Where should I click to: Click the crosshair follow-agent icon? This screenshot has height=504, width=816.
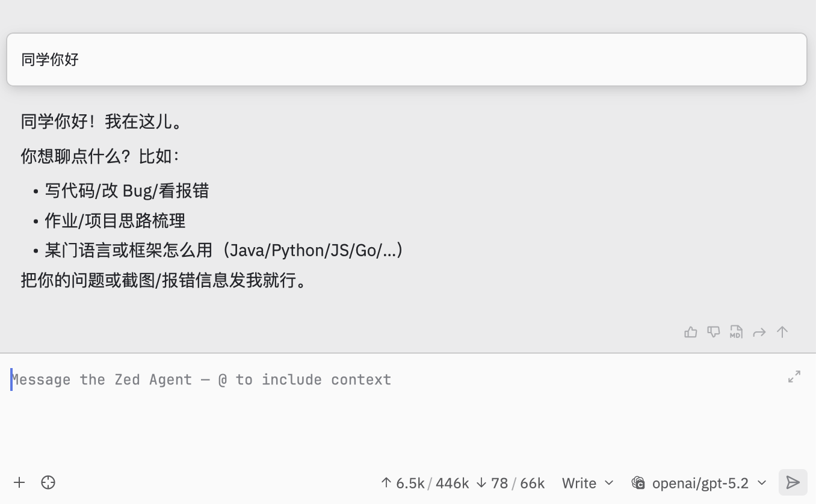(x=48, y=482)
